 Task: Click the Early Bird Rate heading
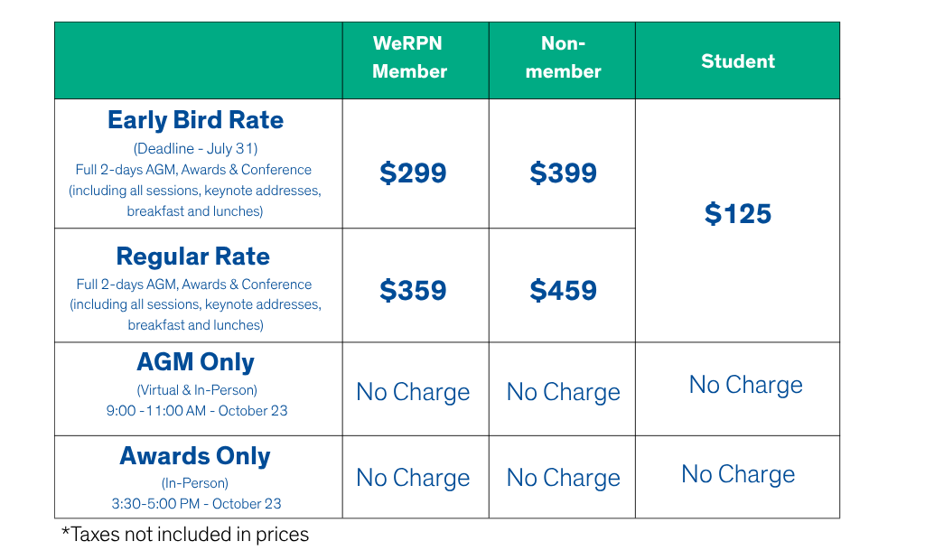coord(195,120)
